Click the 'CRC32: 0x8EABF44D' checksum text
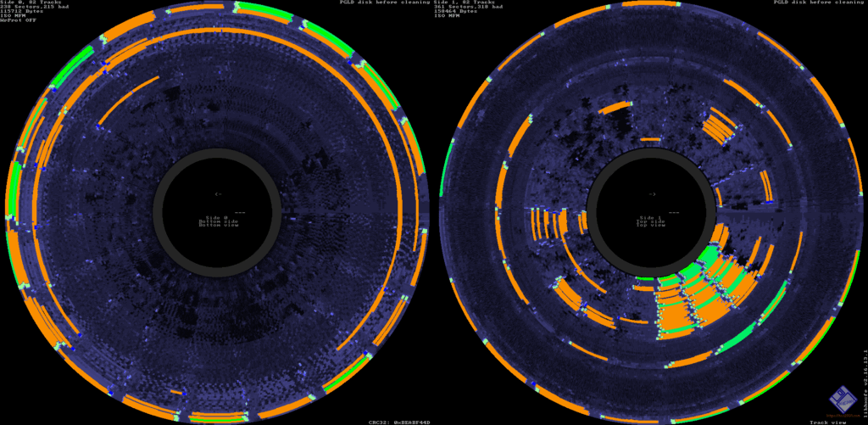Viewport: 868px width, 425px height. click(399, 422)
